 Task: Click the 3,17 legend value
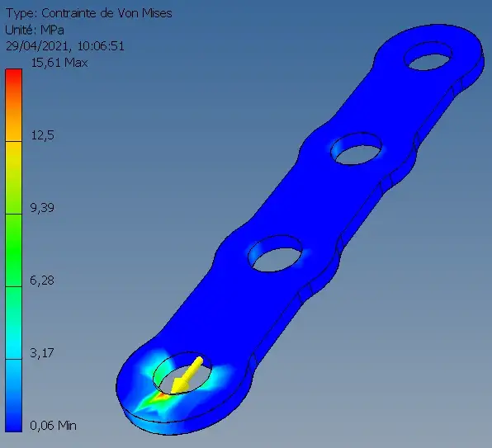(x=42, y=352)
